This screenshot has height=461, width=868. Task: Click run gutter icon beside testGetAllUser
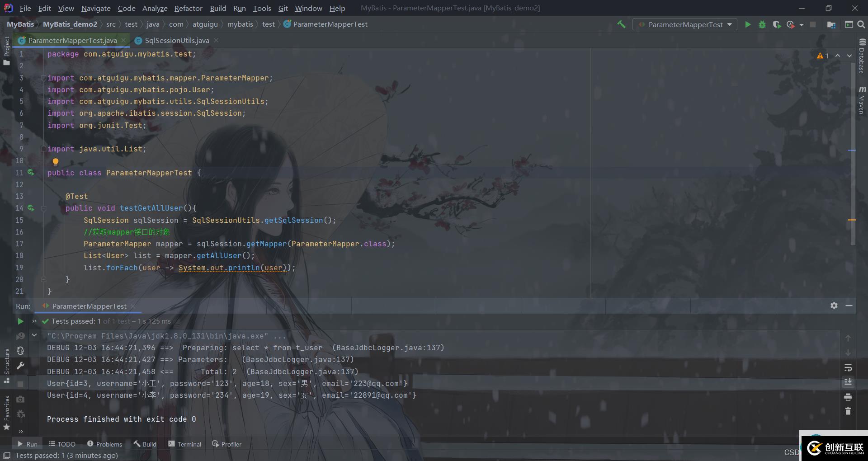(31, 208)
